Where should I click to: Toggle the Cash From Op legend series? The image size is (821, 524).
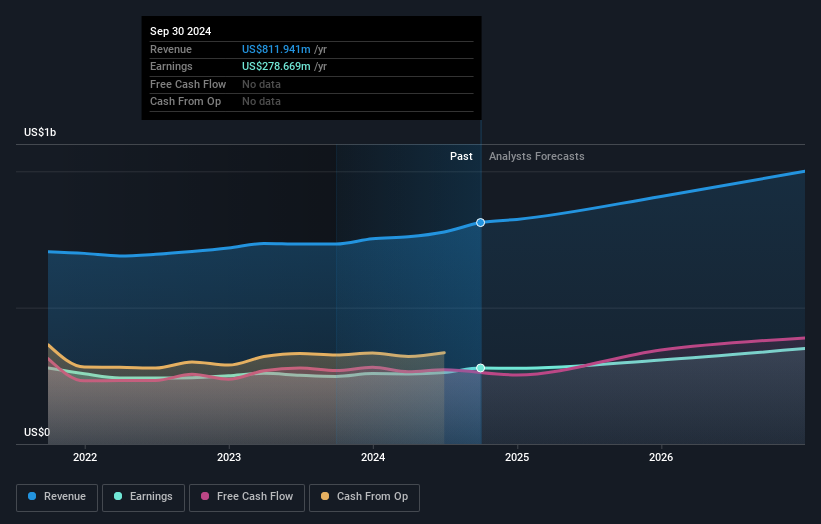click(364, 497)
